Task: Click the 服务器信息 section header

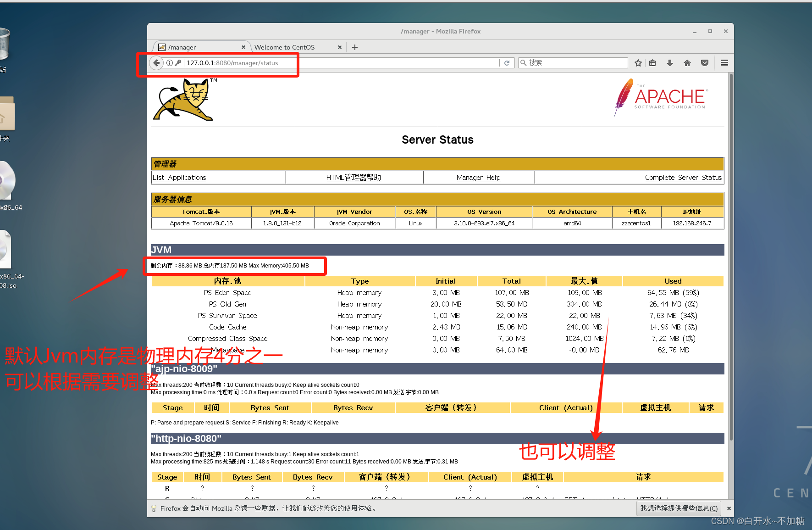Action: coord(437,199)
